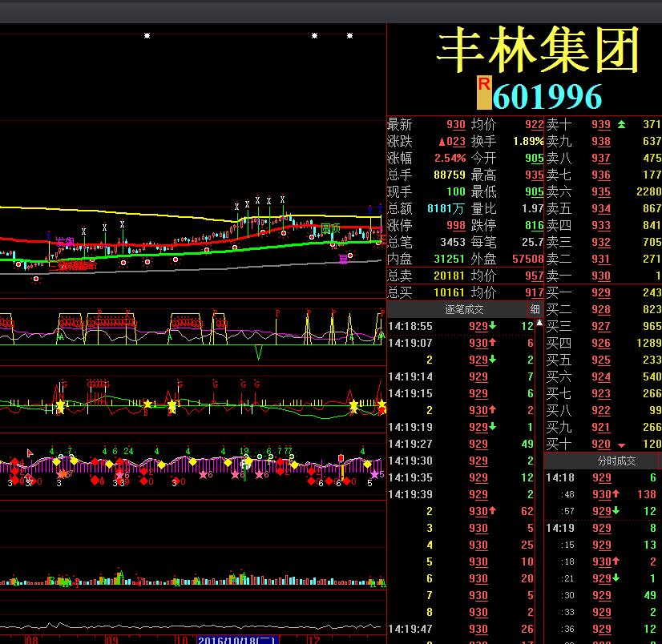Click the 涨停 value 998
662x644 pixels.
456,225
